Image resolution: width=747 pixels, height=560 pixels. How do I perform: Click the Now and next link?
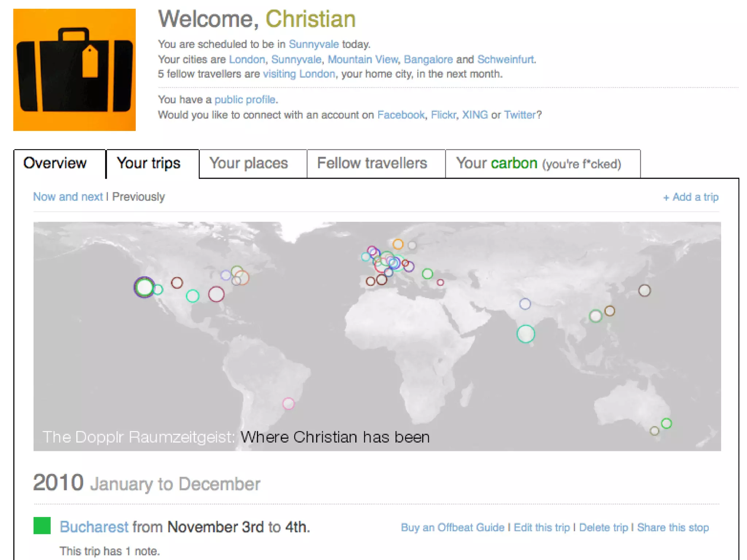click(x=68, y=197)
